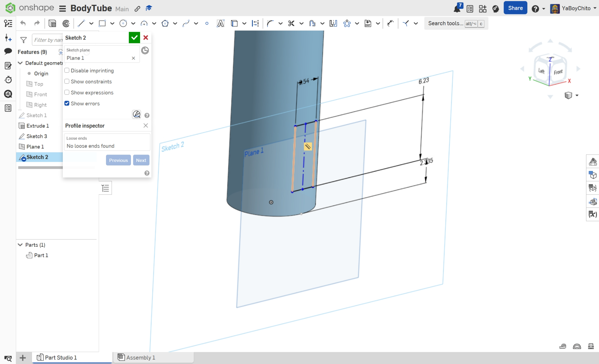Open notifications bell icon
The image size is (599, 364).
[x=457, y=9]
